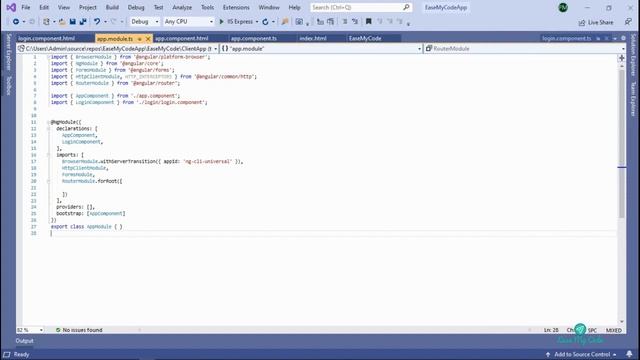Open the 'app.module' scope dropdown
Screen dimensions: 640x360
click(x=419, y=49)
